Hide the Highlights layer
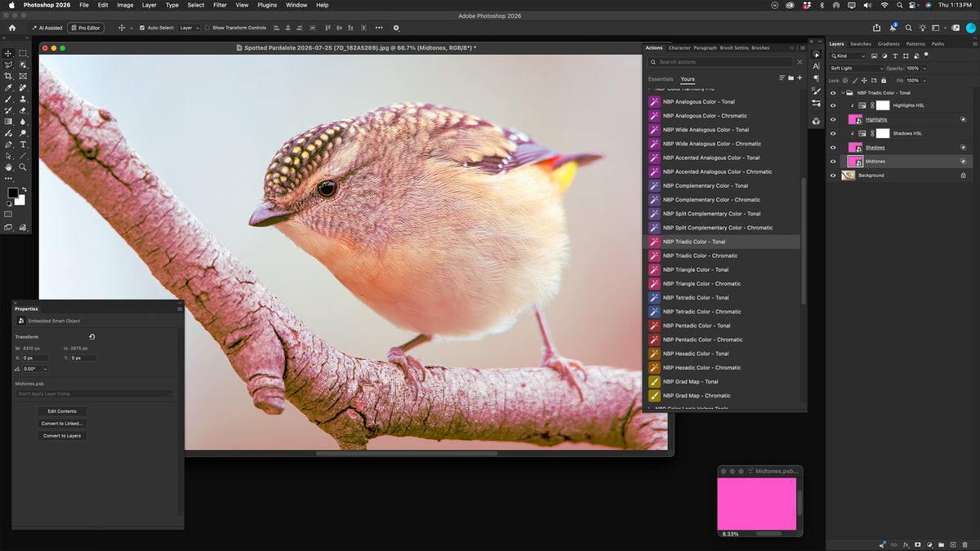 click(x=833, y=119)
